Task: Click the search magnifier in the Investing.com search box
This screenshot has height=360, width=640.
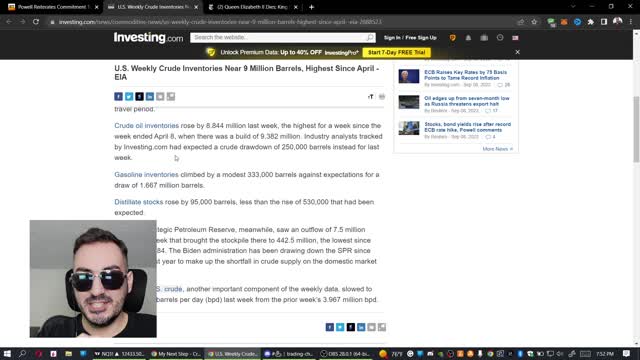Action: [x=370, y=38]
